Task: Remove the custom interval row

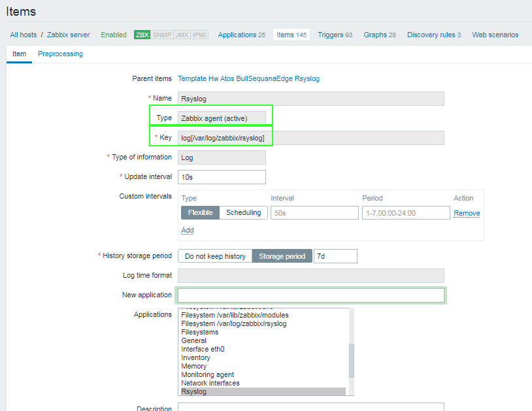Action: [467, 213]
